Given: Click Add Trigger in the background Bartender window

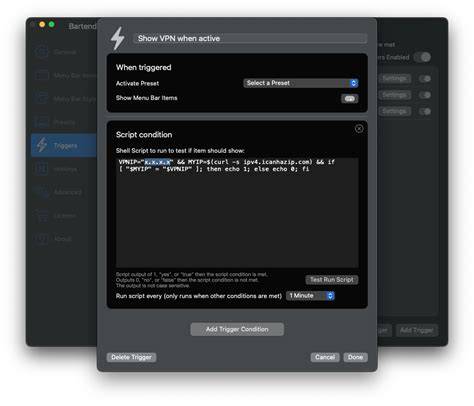Looking at the screenshot, I should coord(417,331).
